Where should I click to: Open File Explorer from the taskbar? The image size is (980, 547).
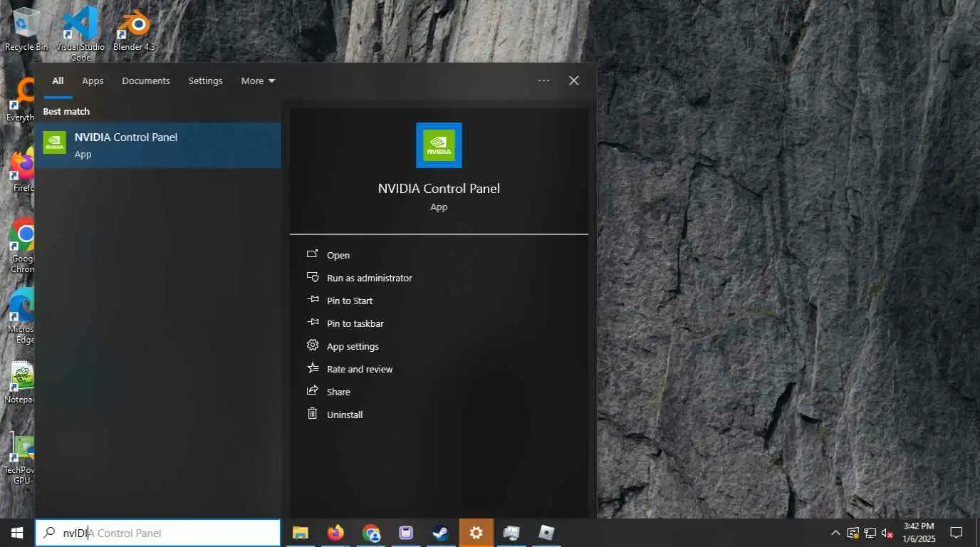[301, 533]
